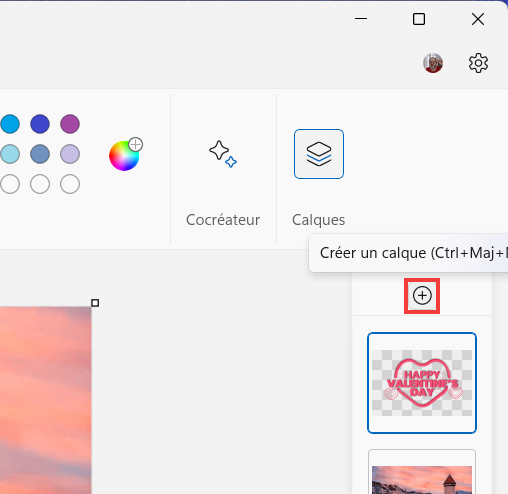Viewport: 508px width, 494px height.
Task: Open the edit colors rainbow wheel
Action: click(124, 156)
